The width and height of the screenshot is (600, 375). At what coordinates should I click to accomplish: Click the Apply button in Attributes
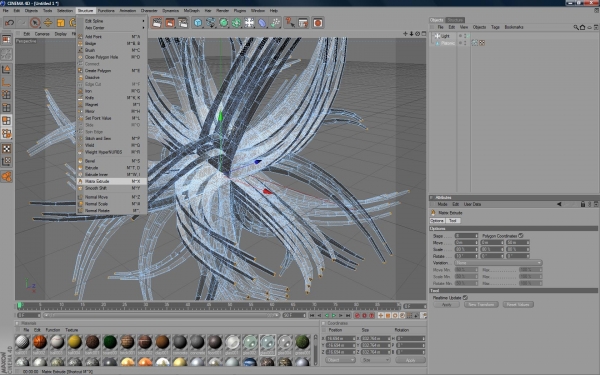447,305
